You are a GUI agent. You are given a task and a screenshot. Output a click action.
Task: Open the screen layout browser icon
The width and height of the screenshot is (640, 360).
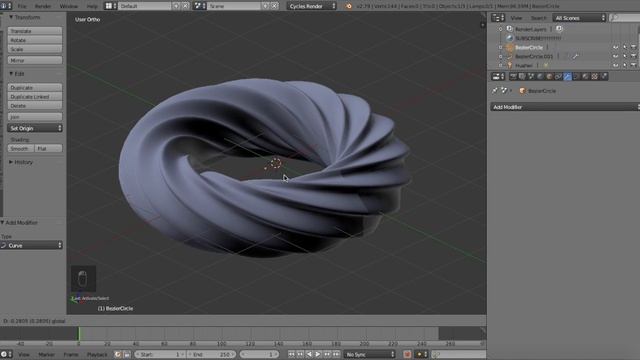(x=111, y=6)
